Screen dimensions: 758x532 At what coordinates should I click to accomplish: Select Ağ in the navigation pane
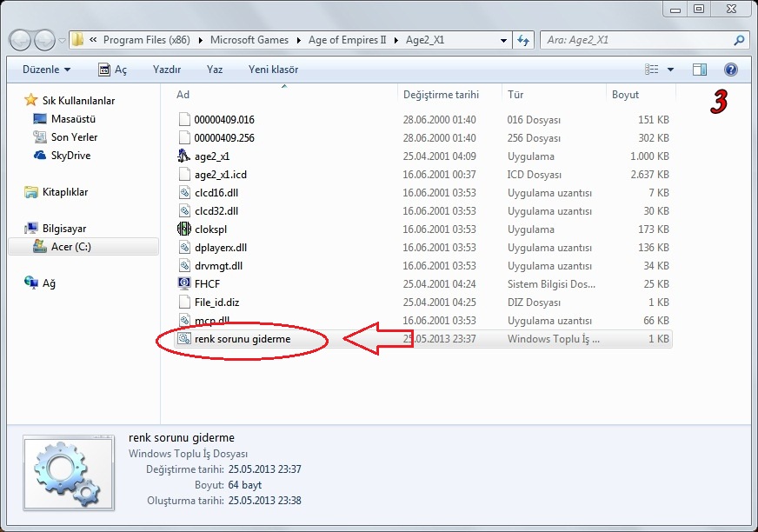click(49, 283)
